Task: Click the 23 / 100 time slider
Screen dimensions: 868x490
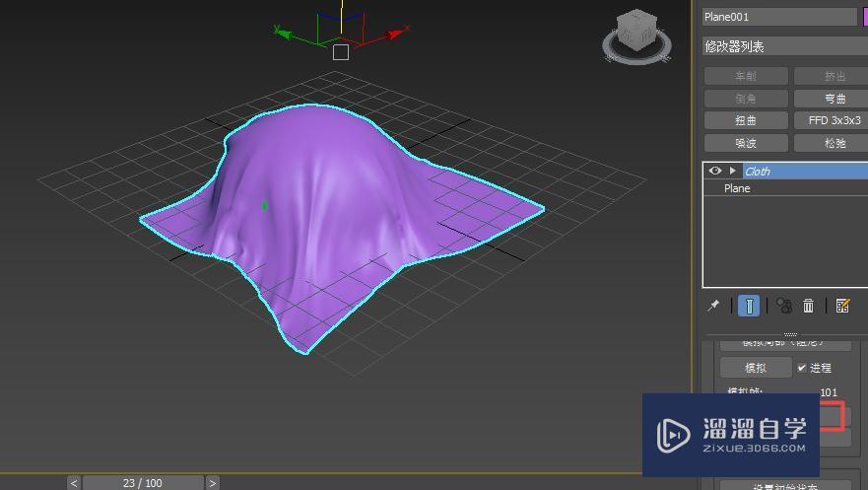Action: pyautogui.click(x=143, y=483)
